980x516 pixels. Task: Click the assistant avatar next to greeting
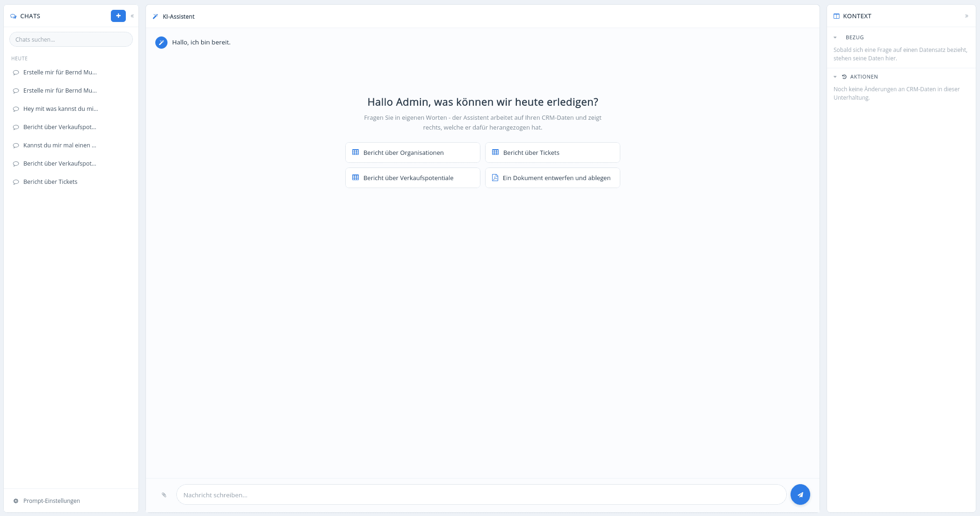click(x=161, y=43)
